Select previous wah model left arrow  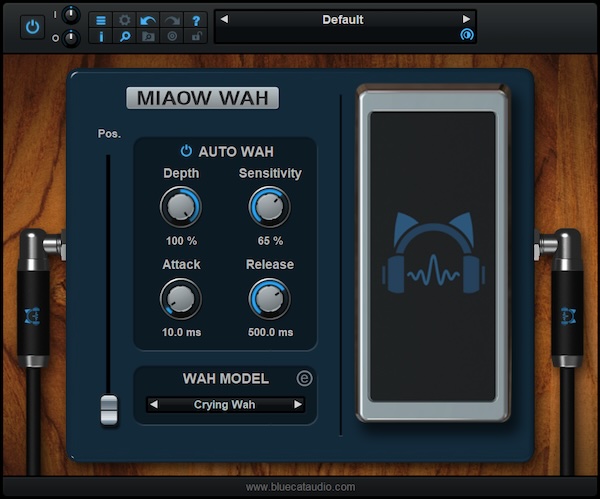pyautogui.click(x=154, y=404)
